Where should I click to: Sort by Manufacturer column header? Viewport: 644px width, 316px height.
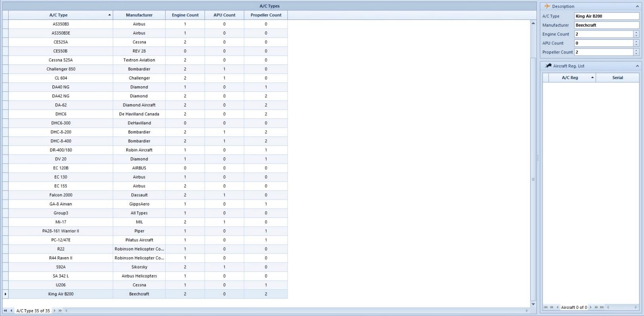click(139, 15)
